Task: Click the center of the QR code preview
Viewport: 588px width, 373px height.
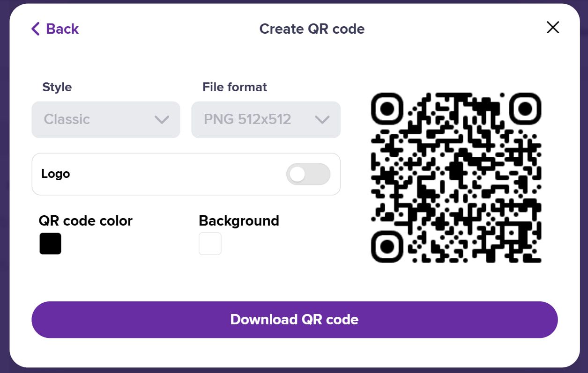Action: 456,177
